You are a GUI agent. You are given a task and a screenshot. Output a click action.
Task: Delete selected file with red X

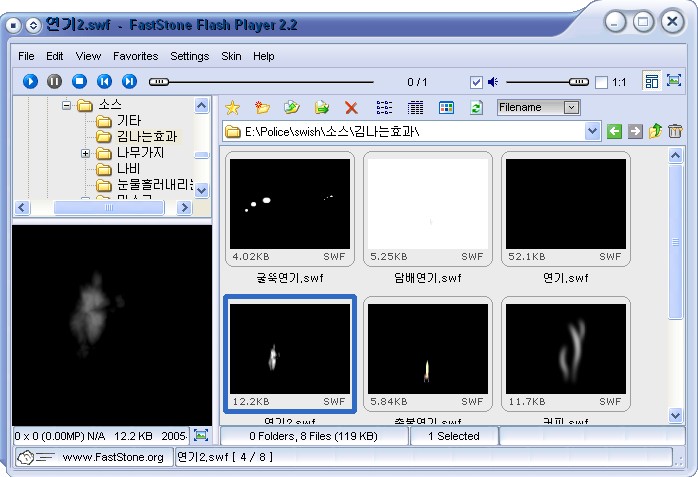pyautogui.click(x=351, y=108)
